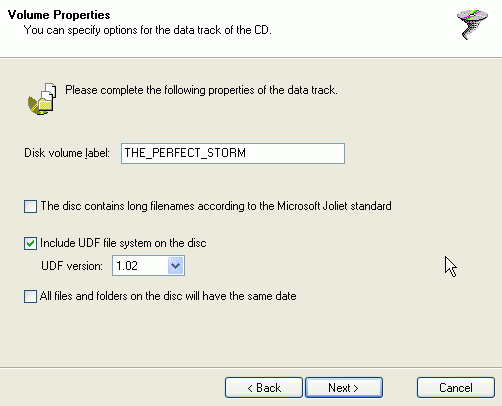The width and height of the screenshot is (502, 406).
Task: Go to previous step with Back button
Action: [264, 388]
